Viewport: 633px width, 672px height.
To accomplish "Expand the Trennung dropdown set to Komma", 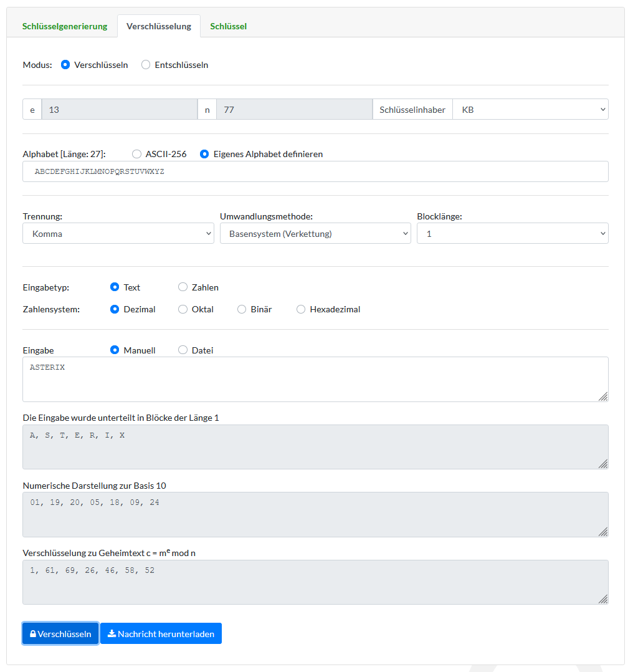I will click(x=118, y=234).
